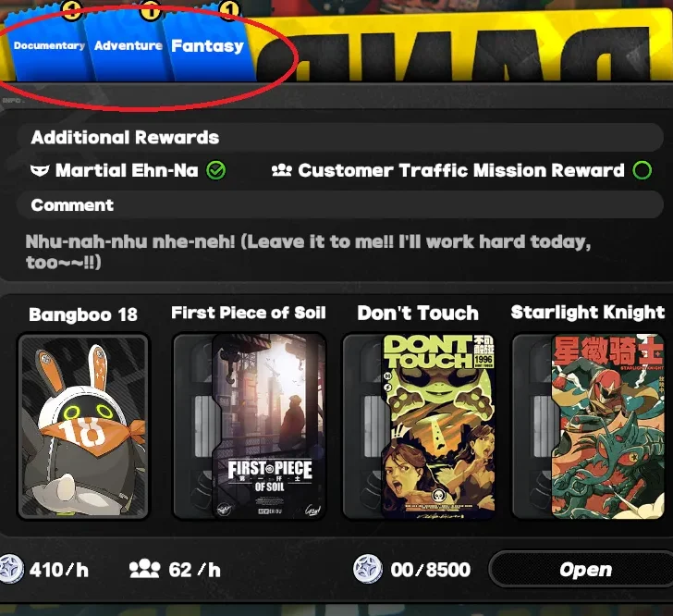The width and height of the screenshot is (673, 616).
Task: Click the Bangboo 18 promoter portrait
Action: (83, 425)
